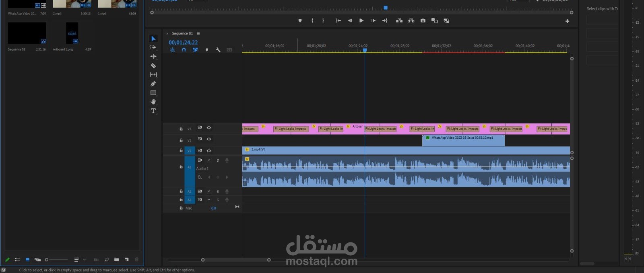Mute audio track A2
This screenshot has width=644, height=273.
[209, 191]
